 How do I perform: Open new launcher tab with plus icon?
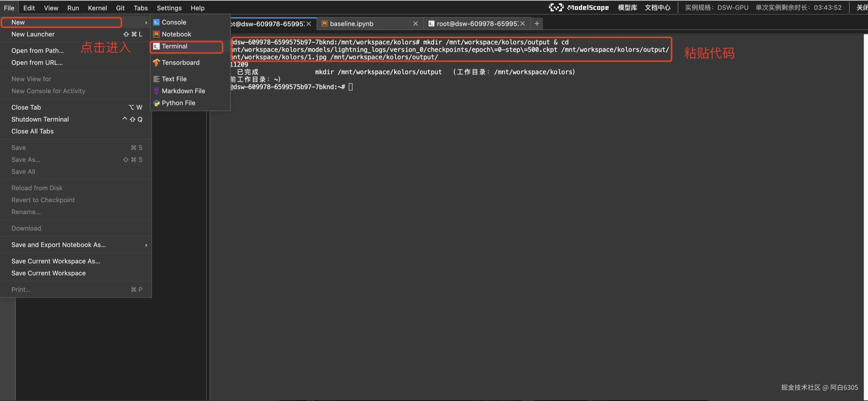click(x=537, y=23)
